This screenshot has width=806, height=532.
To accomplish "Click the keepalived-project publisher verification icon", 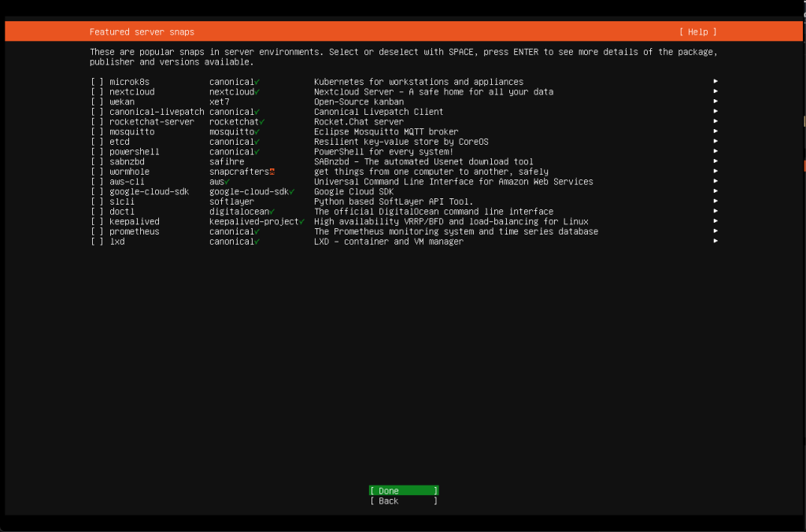I will coord(301,221).
